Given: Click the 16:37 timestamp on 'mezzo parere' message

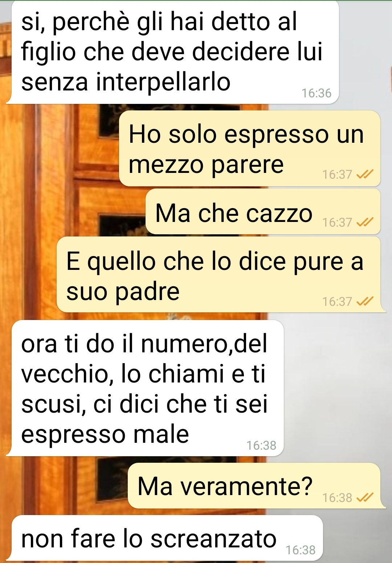Looking at the screenshot, I should coord(337,175).
